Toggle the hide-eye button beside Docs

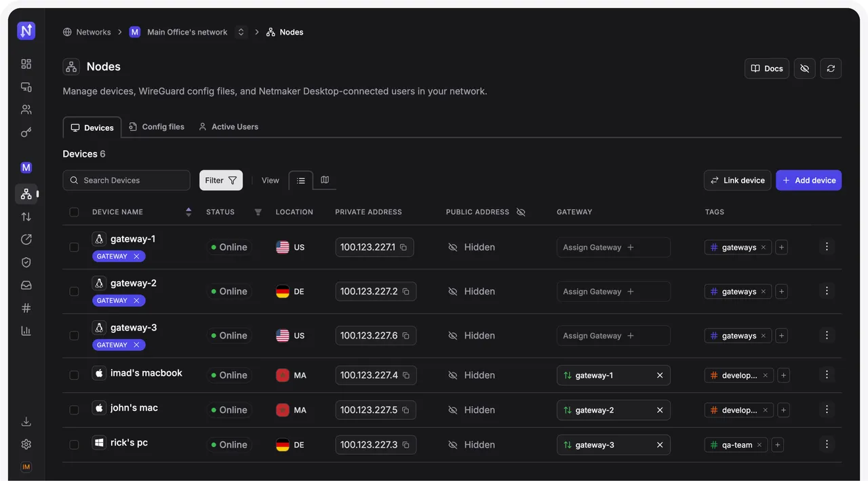point(804,69)
